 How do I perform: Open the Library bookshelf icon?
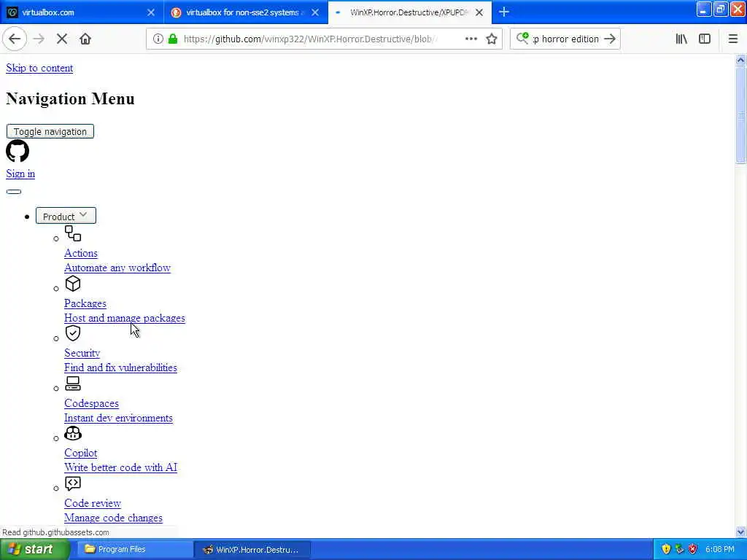[681, 39]
